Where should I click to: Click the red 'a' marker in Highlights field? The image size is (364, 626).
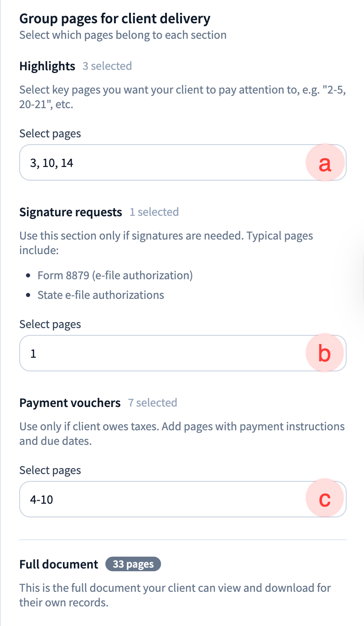click(324, 163)
